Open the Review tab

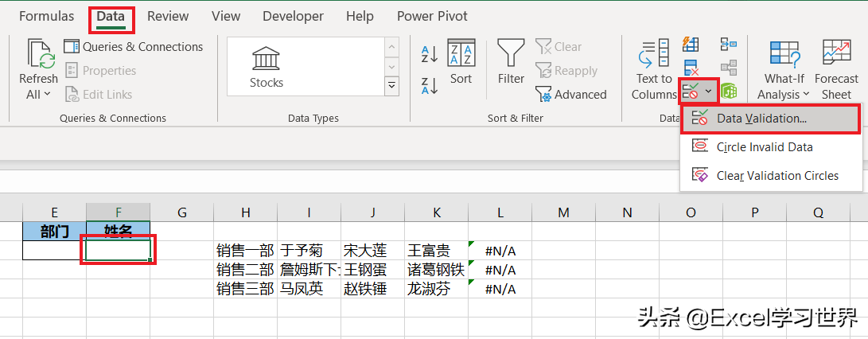(x=168, y=16)
